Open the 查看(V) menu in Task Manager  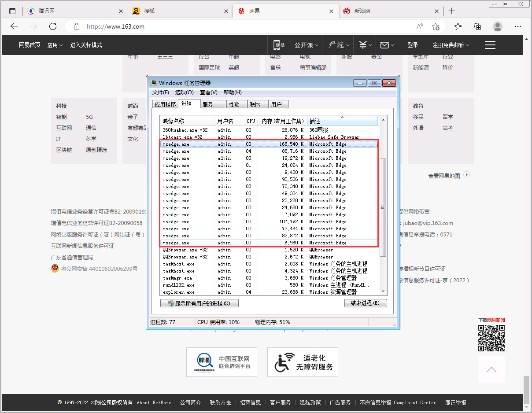pos(209,92)
